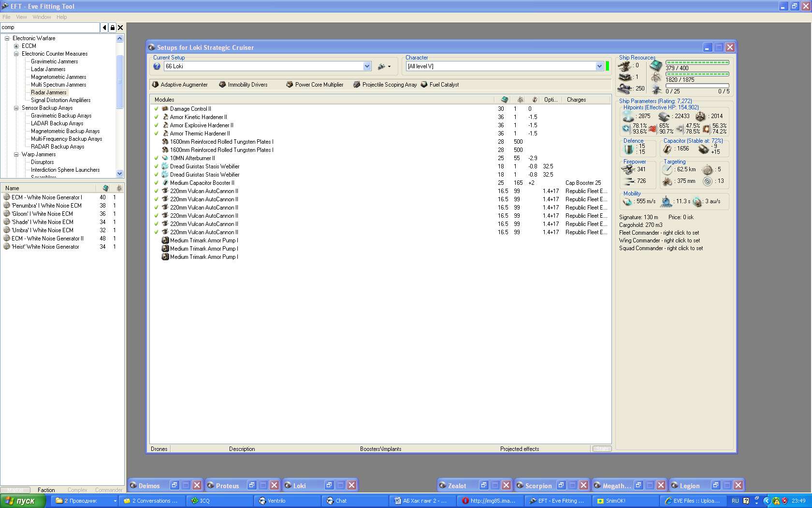
Task: Collapse the Warp Jammers tree node
Action: click(x=16, y=154)
